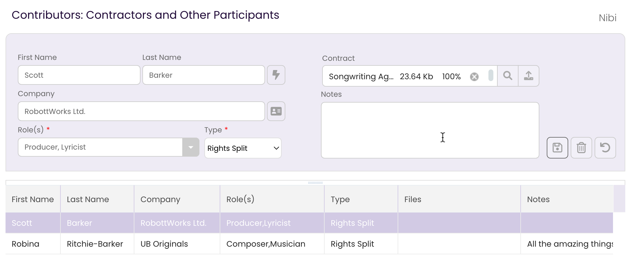This screenshot has height=270, width=644.
Task: Remove the uploaded Songwriting Agreement file
Action: (x=474, y=76)
